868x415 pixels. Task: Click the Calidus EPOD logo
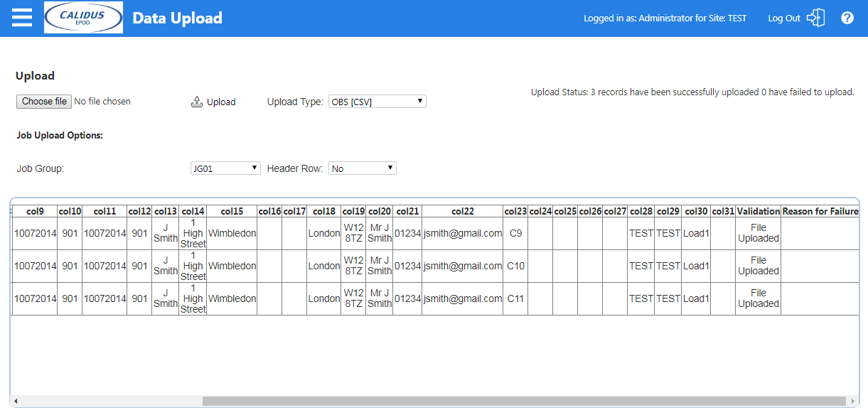coord(83,18)
